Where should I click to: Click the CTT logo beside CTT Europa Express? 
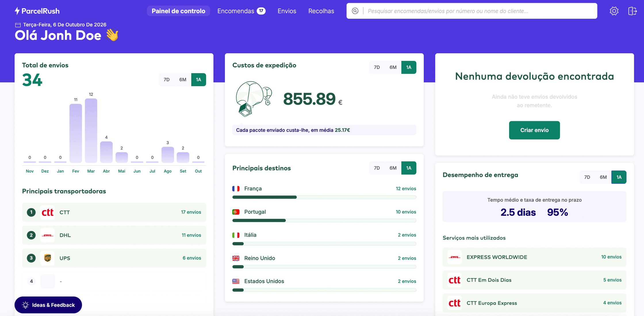coord(455,303)
